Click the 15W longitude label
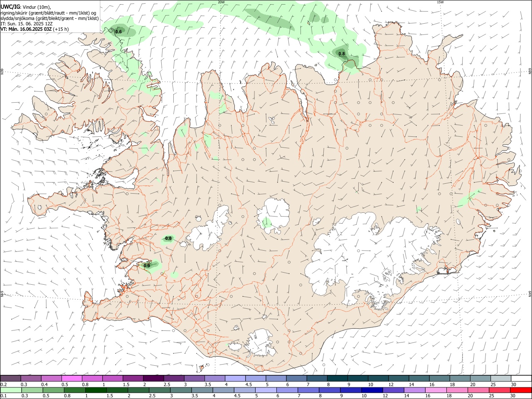This screenshot has width=532, height=399. 440,2
